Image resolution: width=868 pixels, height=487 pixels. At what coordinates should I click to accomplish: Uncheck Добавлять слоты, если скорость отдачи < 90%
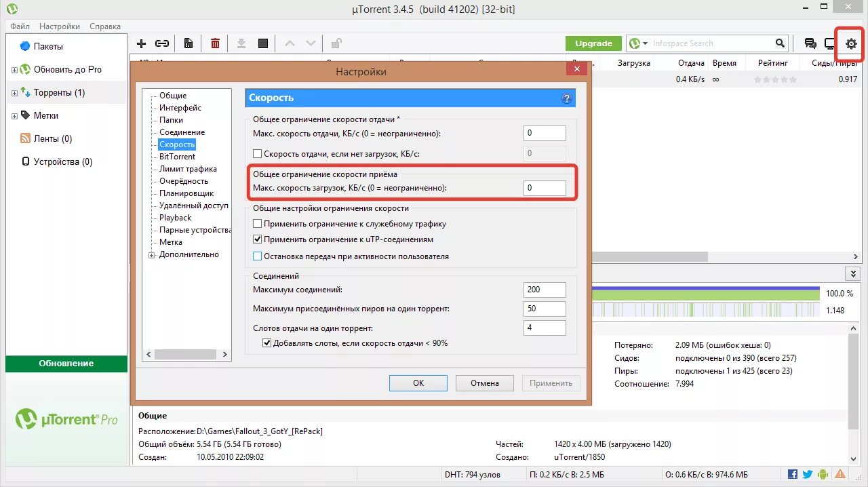267,343
